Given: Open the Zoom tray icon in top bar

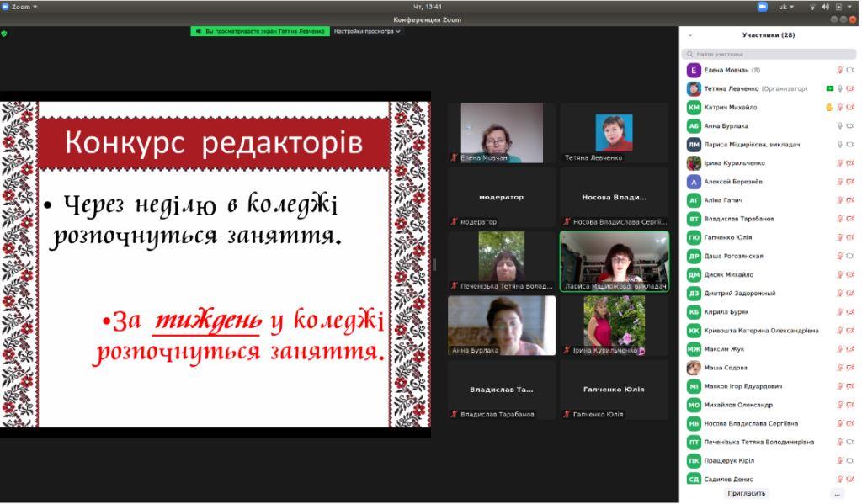Looking at the screenshot, I should point(763,7).
